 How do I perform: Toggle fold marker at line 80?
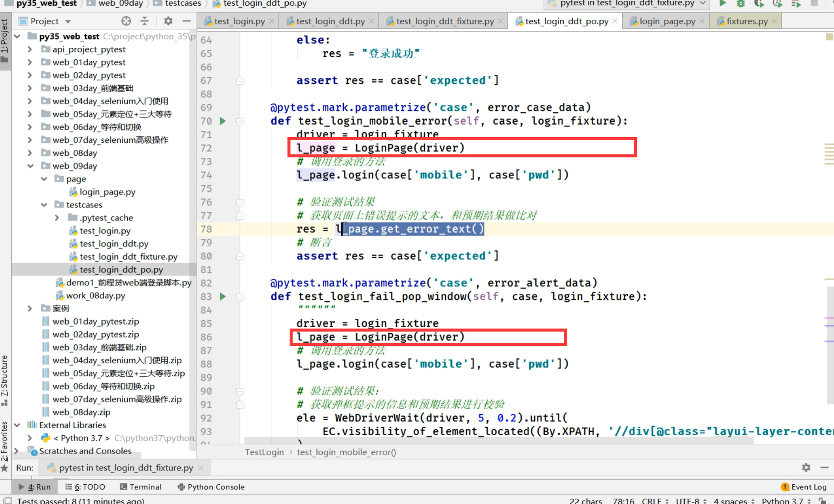coord(240,256)
